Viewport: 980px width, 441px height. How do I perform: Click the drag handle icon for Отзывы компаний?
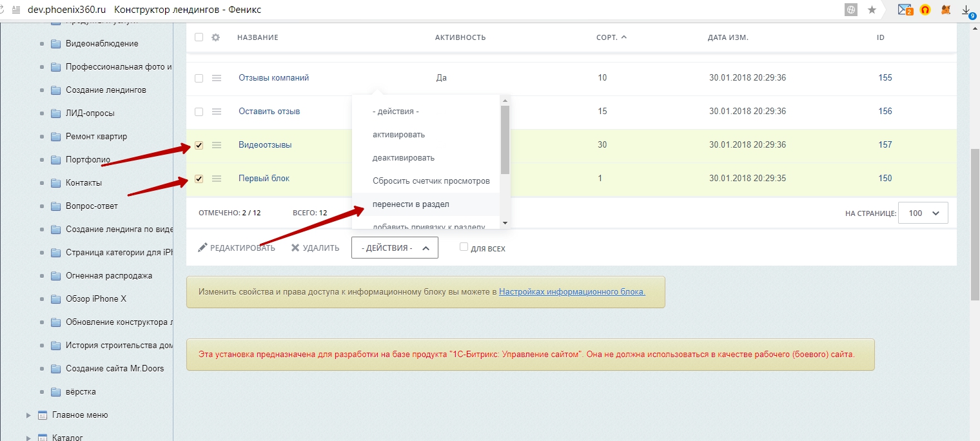[x=217, y=78]
